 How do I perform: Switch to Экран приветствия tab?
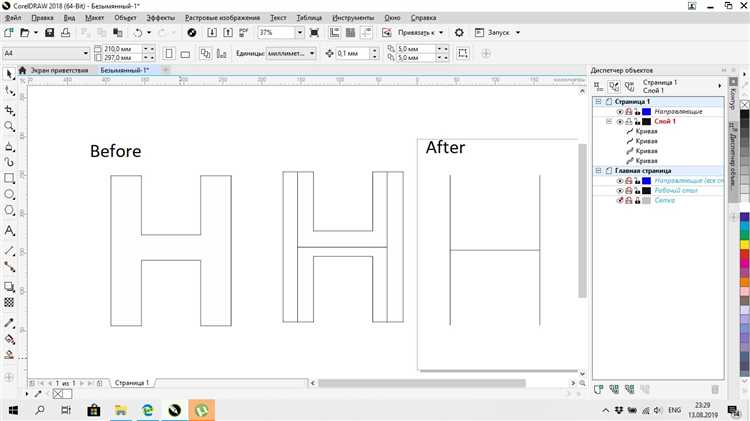(x=59, y=70)
